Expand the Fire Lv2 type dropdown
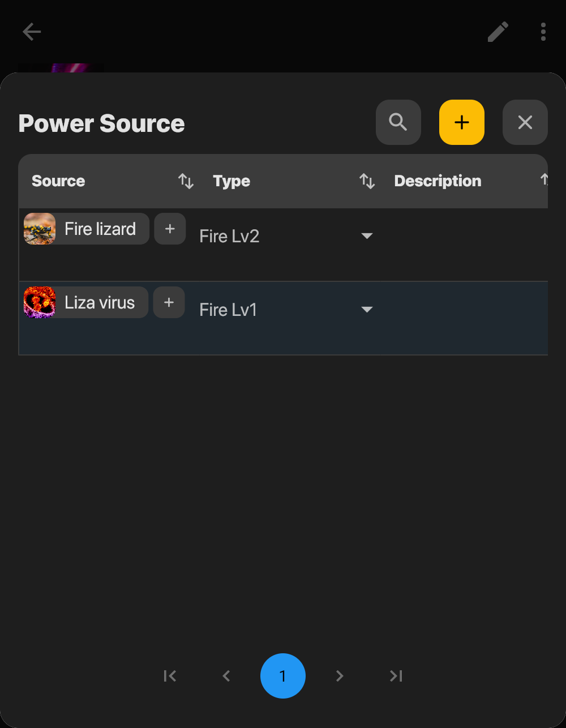Screen dimensions: 566x728 coord(367,236)
